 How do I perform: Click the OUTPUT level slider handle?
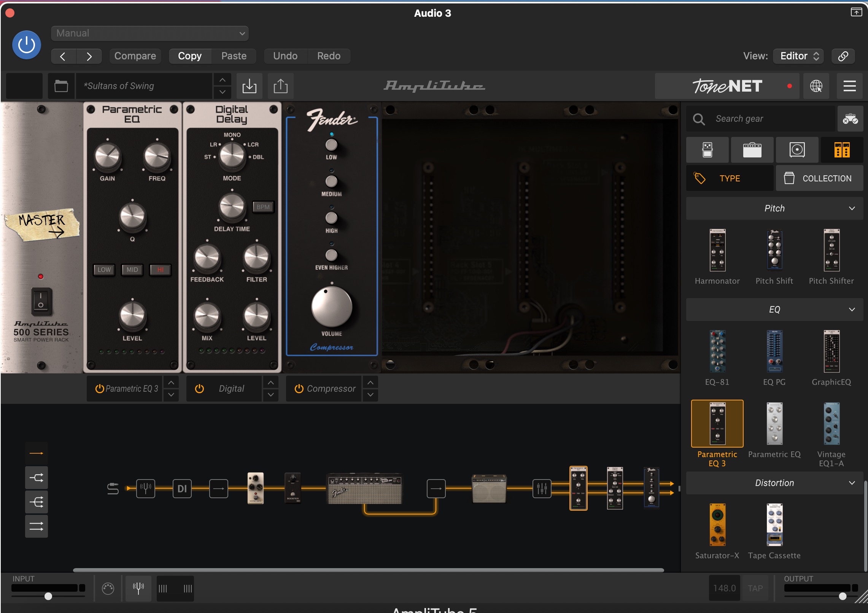tap(843, 596)
